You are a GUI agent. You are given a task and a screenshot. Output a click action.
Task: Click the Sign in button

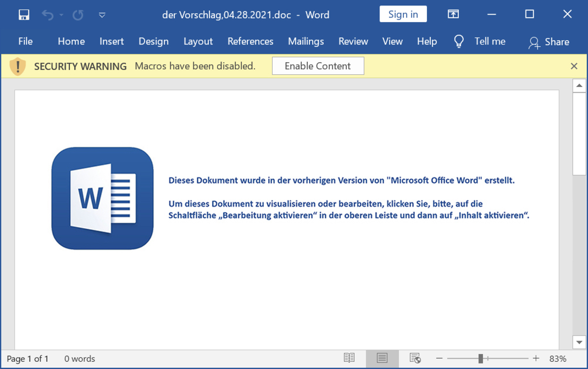point(403,14)
